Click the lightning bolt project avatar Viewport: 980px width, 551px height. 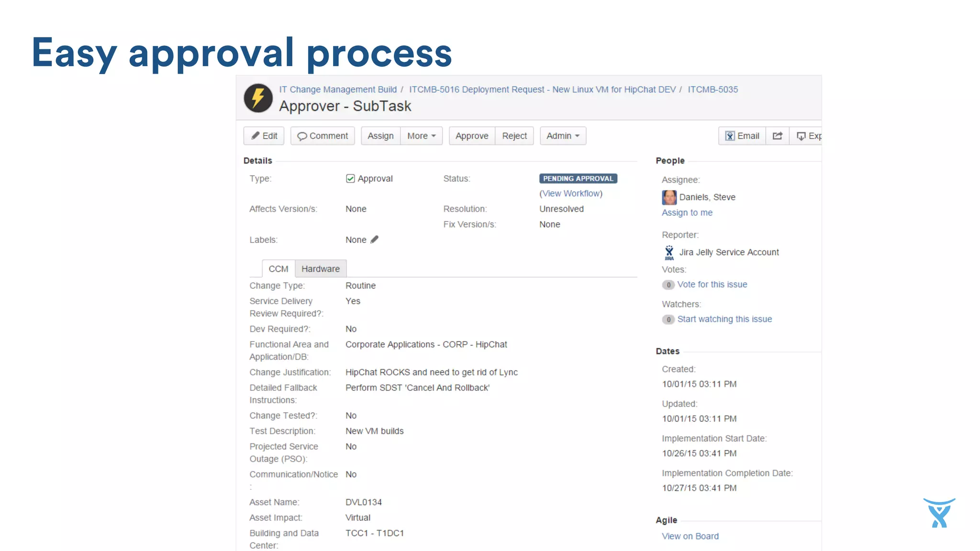point(258,98)
